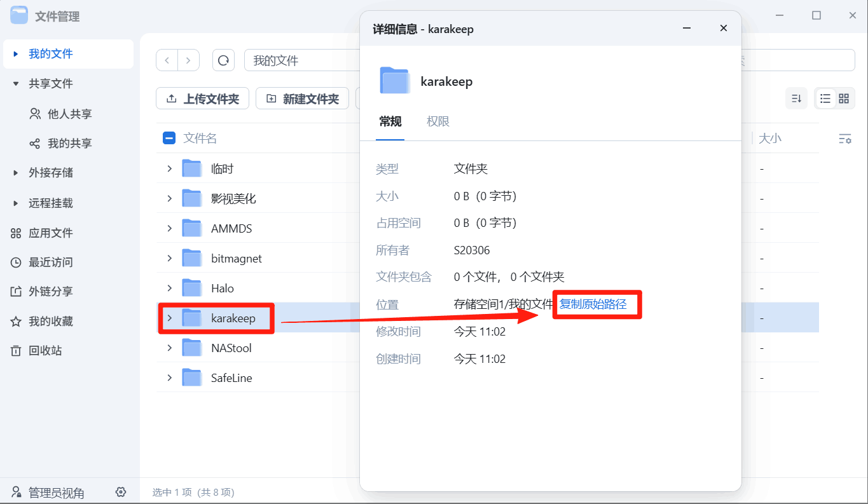The height and width of the screenshot is (504, 868).
Task: Select the 常规 tab
Action: [390, 121]
